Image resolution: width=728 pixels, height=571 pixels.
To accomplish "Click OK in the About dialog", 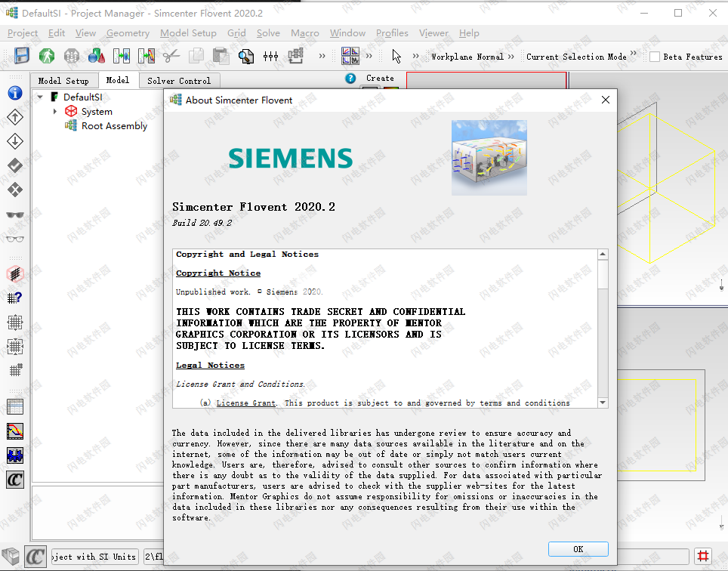I will (x=578, y=549).
